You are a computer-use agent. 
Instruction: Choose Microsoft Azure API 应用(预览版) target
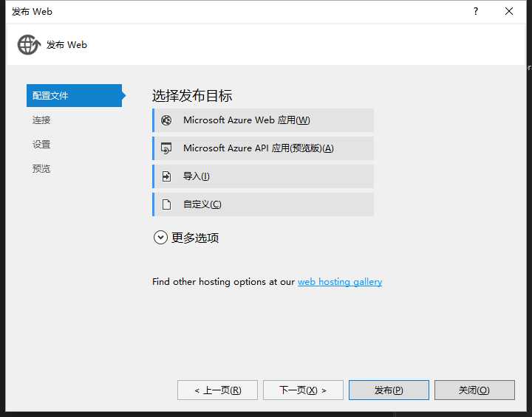click(x=263, y=148)
